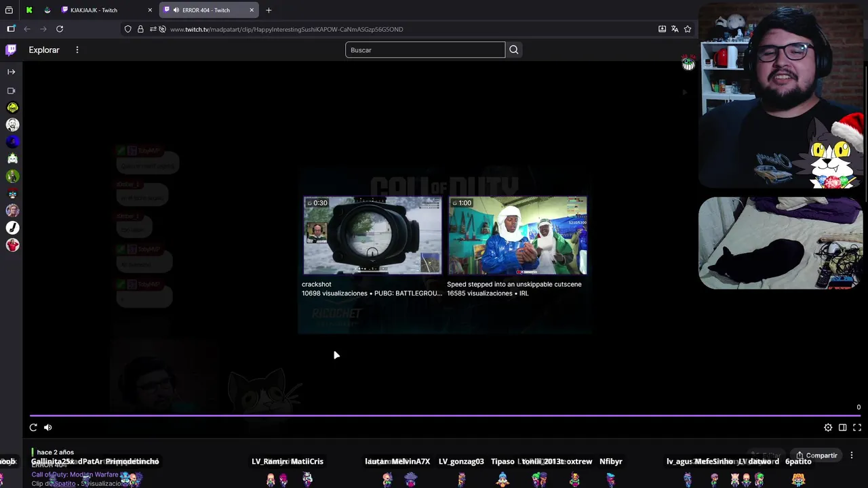Open the Speed unskippable cutscene clip thumbnail
The height and width of the screenshot is (488, 868).
click(x=517, y=236)
